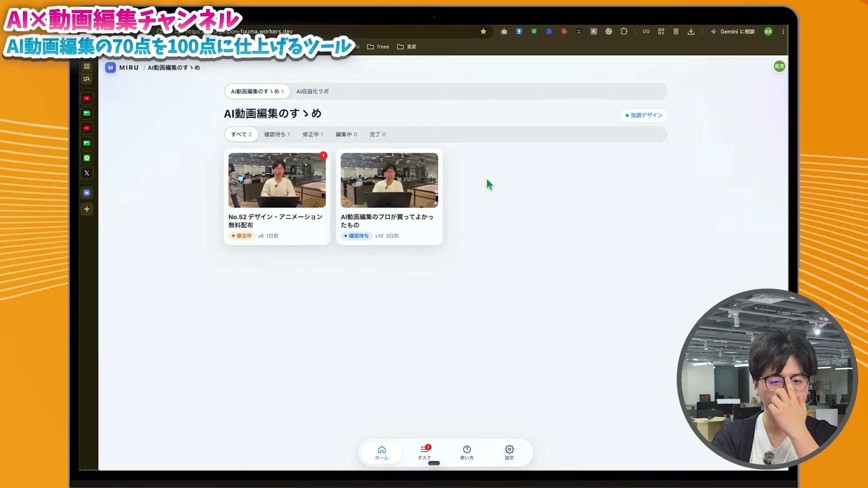The height and width of the screenshot is (488, 868).
Task: Switch to the AI動画編集のすゝめ channel tab
Action: (257, 91)
